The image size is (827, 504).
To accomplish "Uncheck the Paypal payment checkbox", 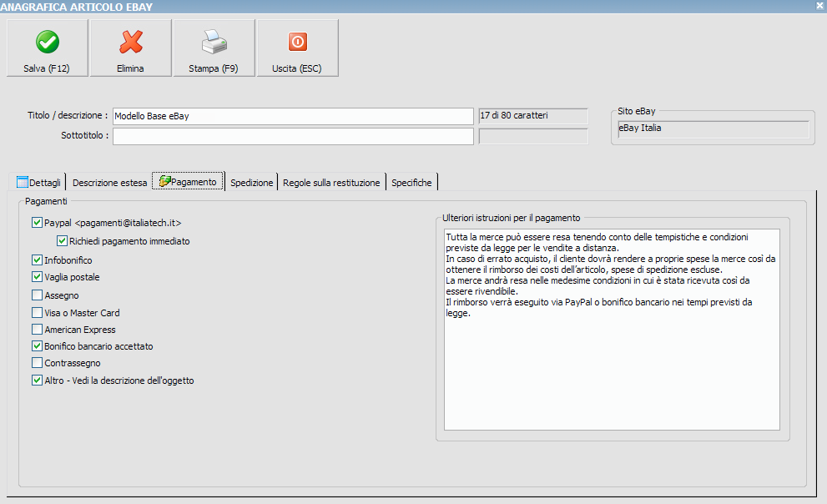I will [x=37, y=223].
